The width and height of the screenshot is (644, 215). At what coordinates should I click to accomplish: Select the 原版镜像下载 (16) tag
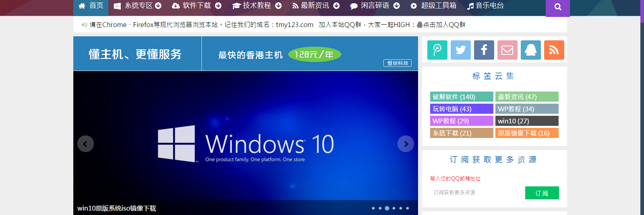coord(527,133)
